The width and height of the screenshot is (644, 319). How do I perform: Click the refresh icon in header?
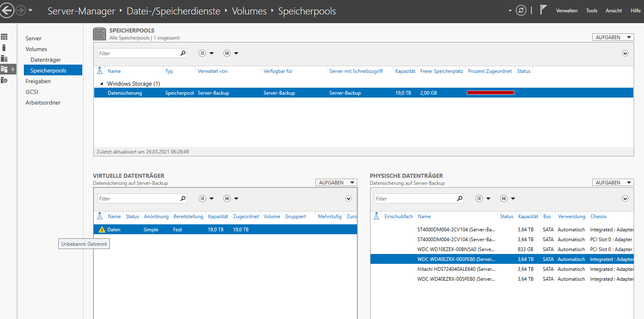[x=521, y=11]
